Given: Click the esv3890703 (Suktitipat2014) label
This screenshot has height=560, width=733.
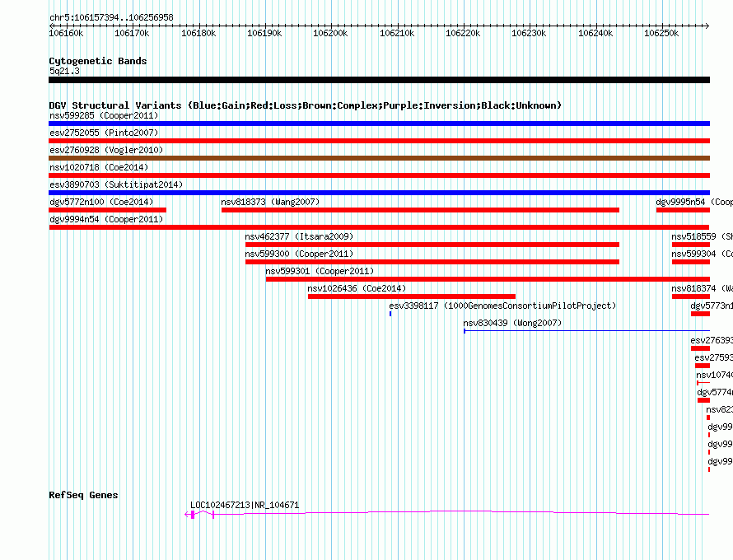Looking at the screenshot, I should coord(116,184).
